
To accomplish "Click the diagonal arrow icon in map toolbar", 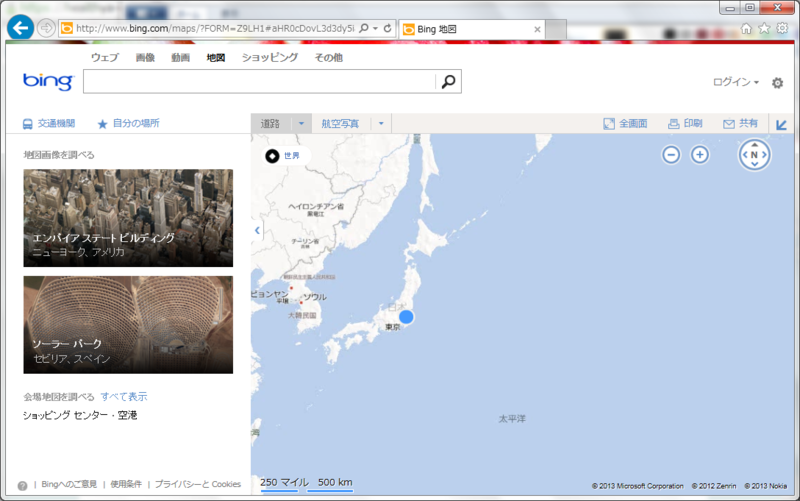I will click(x=781, y=124).
